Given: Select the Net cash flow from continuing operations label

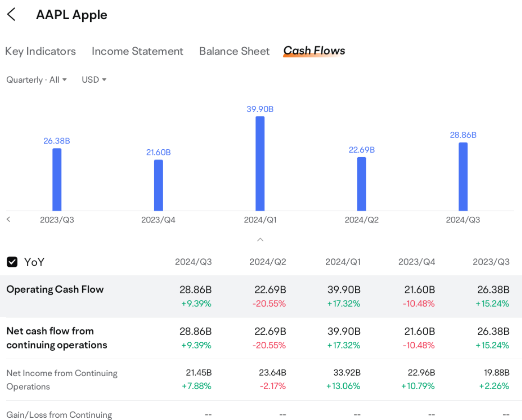Looking at the screenshot, I should 57,338.
